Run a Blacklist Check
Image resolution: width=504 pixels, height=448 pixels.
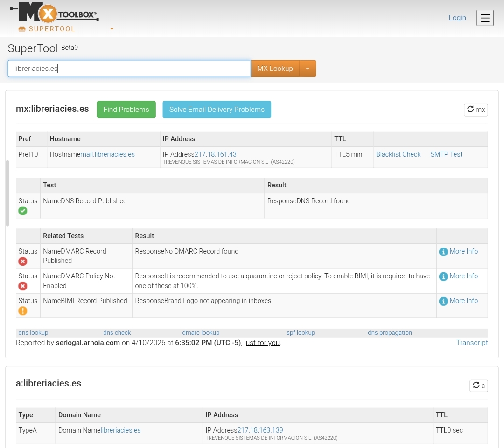click(398, 154)
